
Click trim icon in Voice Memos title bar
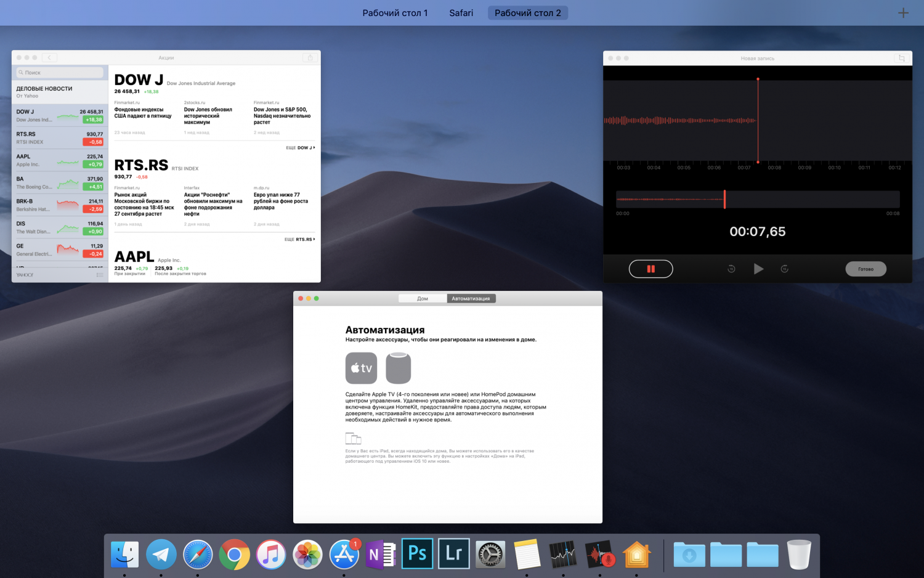[x=901, y=58]
